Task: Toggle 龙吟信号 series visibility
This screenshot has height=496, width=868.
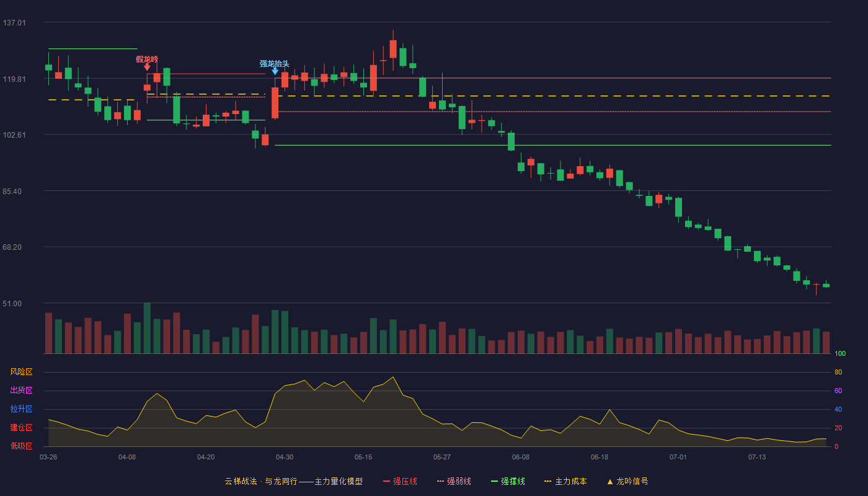Action: (x=627, y=481)
